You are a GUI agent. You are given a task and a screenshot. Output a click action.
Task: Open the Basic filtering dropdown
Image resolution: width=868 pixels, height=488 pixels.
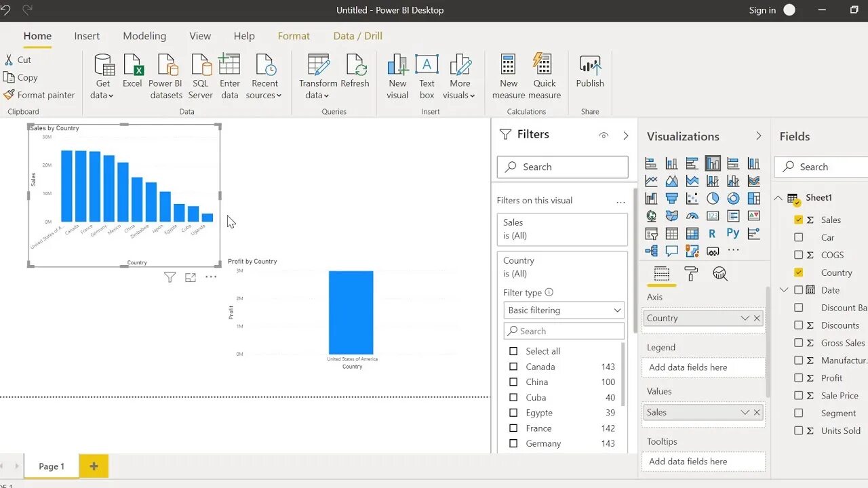[x=564, y=310]
